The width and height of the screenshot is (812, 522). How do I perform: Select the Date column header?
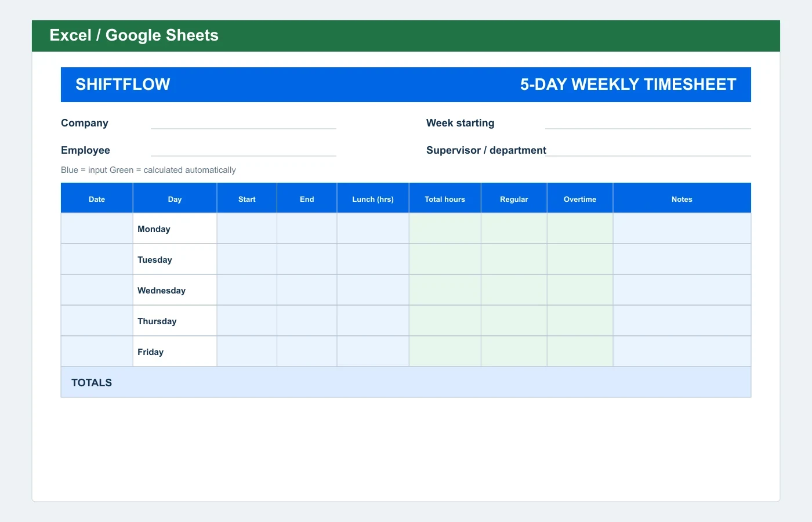coord(97,198)
